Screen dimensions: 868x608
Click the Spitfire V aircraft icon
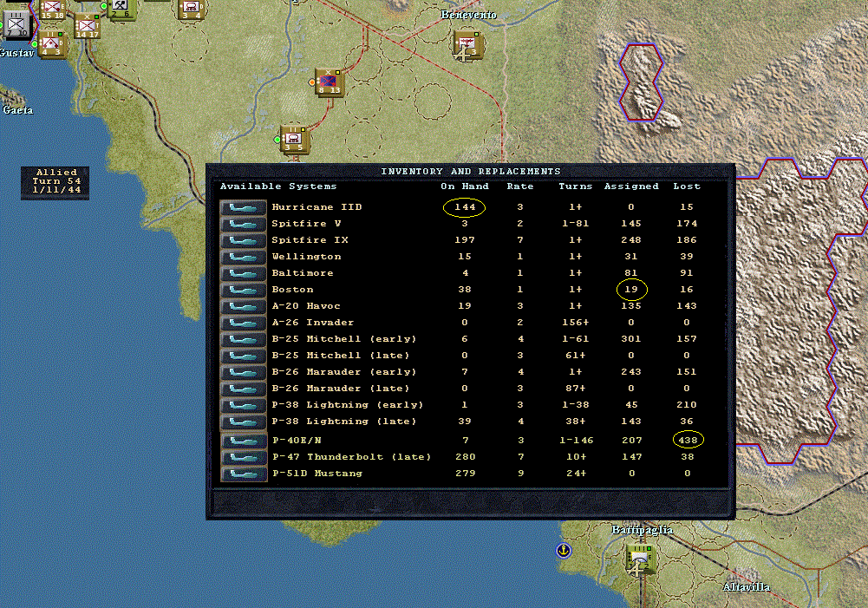tap(244, 225)
